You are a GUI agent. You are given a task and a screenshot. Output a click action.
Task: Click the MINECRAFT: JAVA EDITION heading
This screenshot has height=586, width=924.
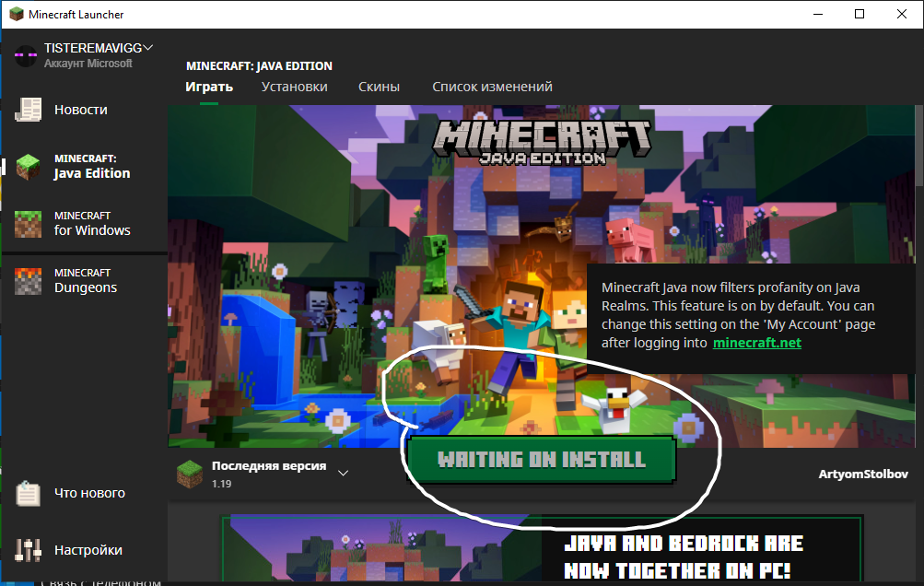259,66
